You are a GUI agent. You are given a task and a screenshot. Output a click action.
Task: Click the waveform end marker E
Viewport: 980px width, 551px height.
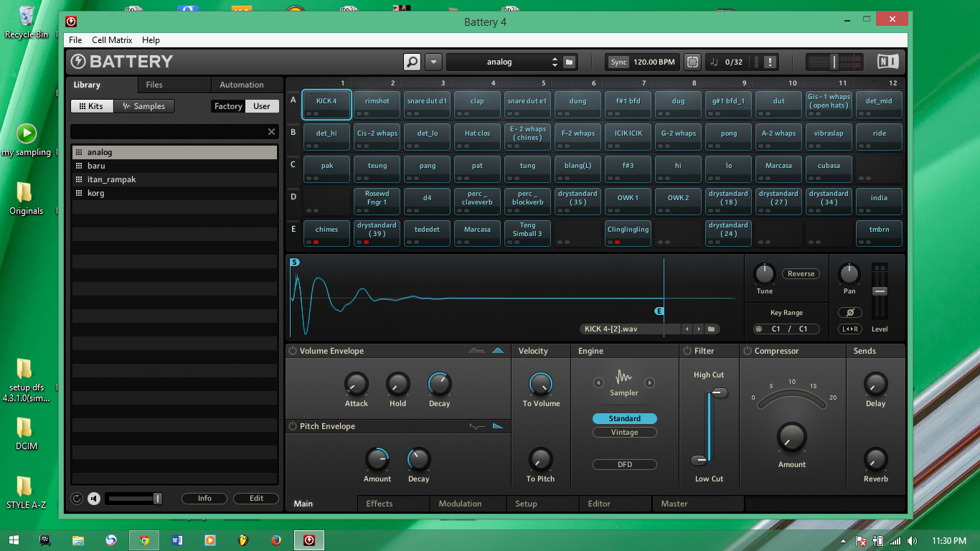click(659, 311)
